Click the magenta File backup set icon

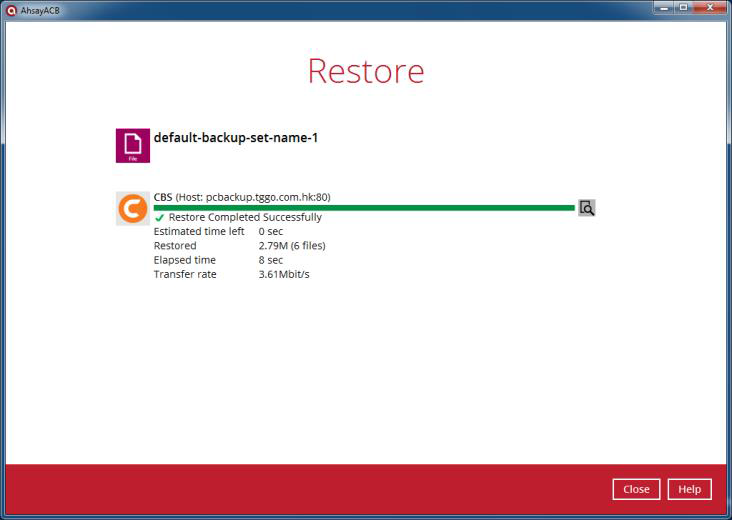(x=133, y=145)
